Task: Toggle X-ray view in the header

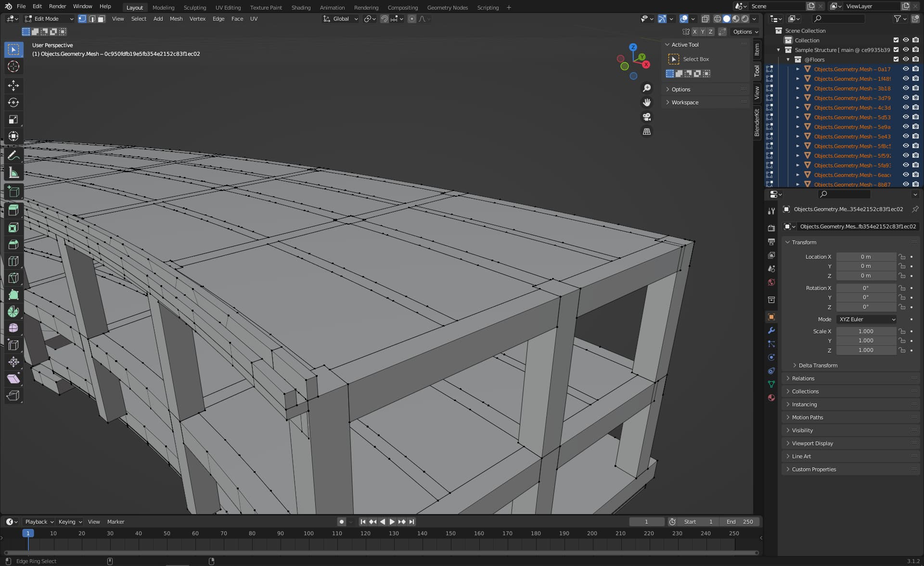Action: point(705,19)
